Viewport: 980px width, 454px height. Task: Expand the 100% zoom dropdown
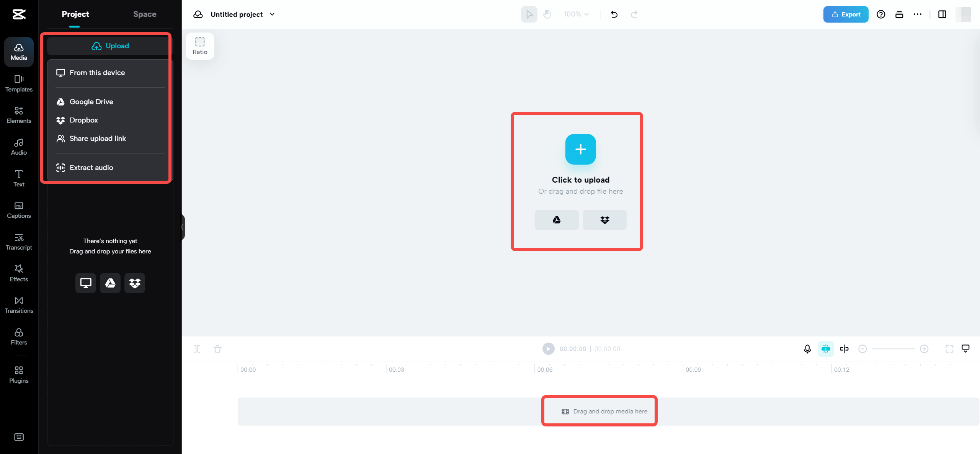coord(576,14)
